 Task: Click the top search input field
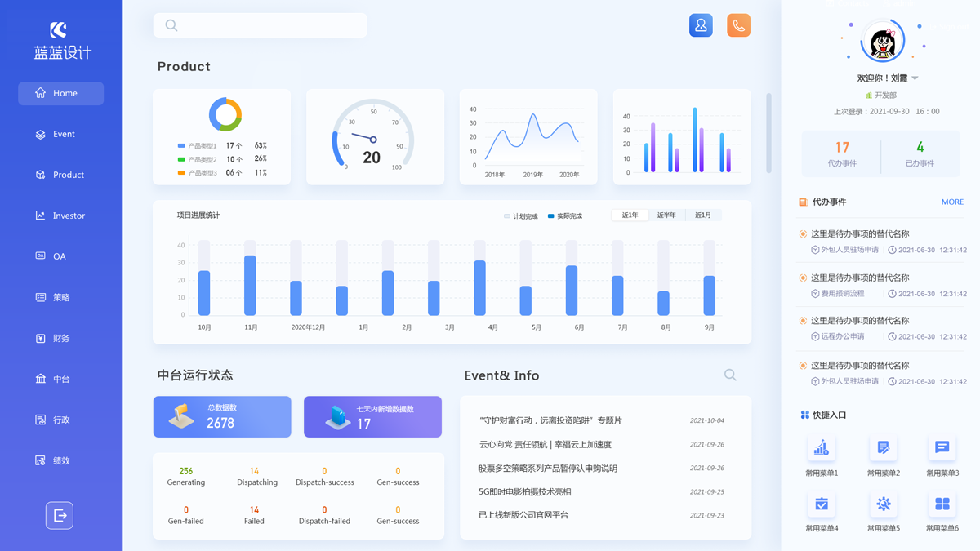[x=261, y=25]
